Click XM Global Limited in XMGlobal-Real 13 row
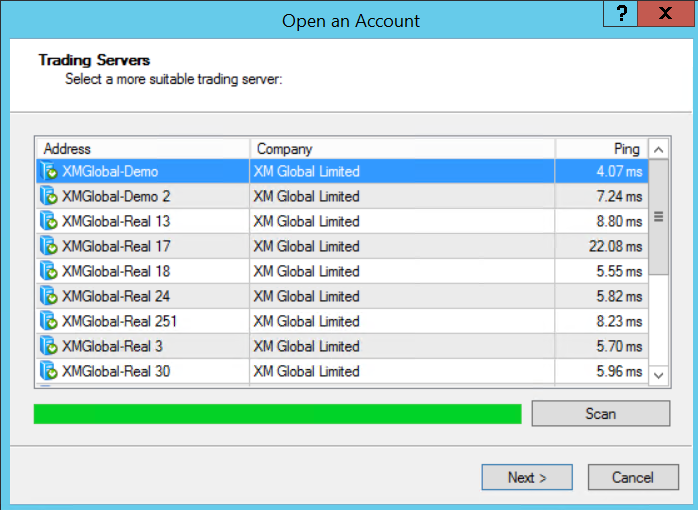 307,221
